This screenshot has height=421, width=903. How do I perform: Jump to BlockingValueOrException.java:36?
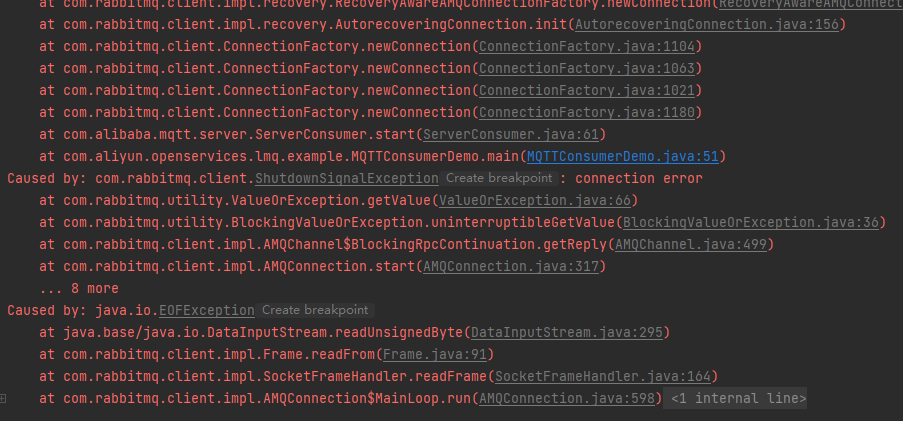(x=751, y=222)
